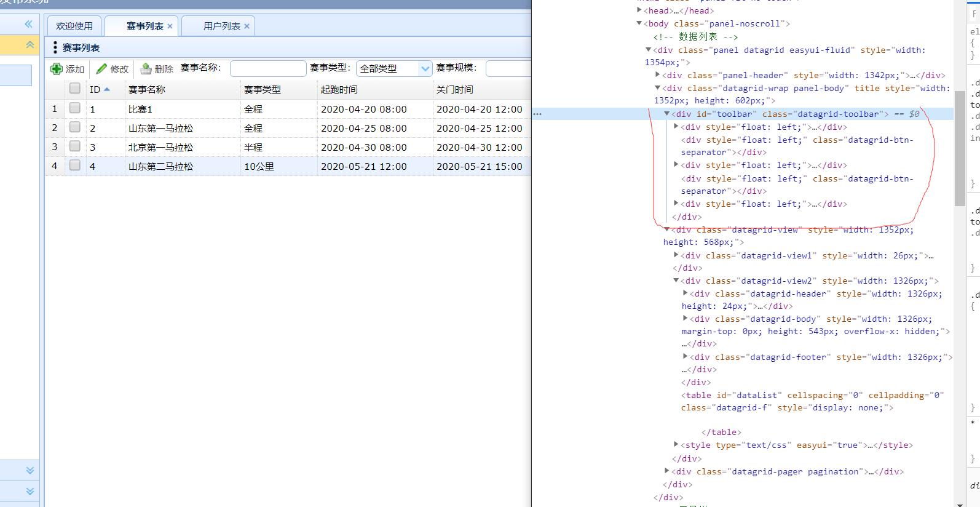Sort by the 起跑时间 column header
Viewport: 980px width, 507px height.
click(x=376, y=90)
